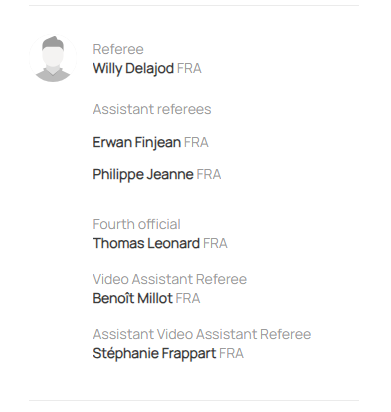Click the FRA tag beside Philippe Jeanne
The image size is (391, 412).
[209, 175]
